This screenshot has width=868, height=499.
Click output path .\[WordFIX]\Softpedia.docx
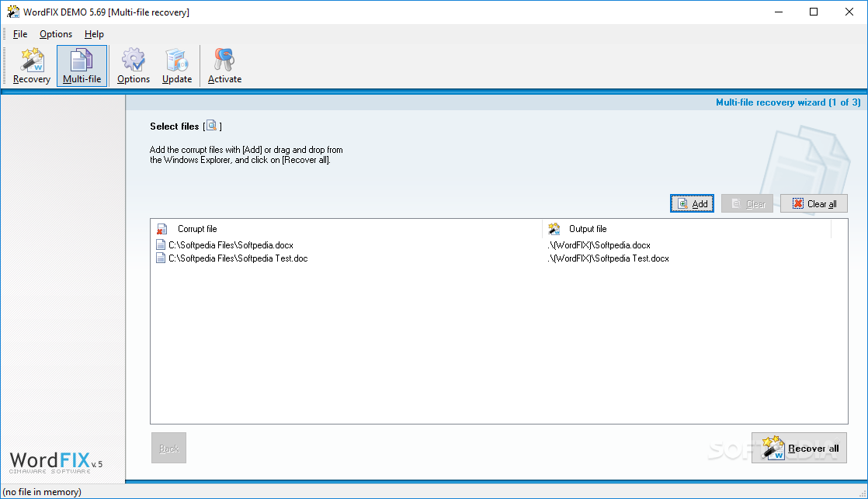point(599,245)
